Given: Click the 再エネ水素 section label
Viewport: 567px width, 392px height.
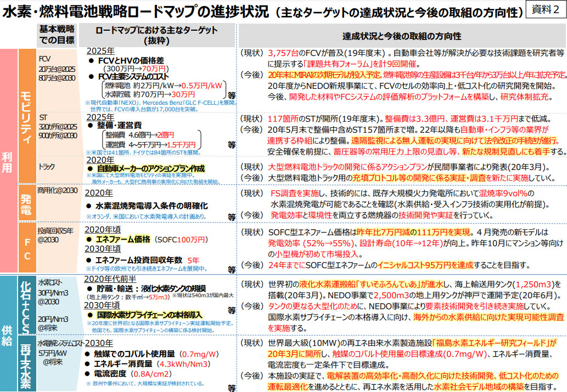Looking at the screenshot, I should pos(26,364).
